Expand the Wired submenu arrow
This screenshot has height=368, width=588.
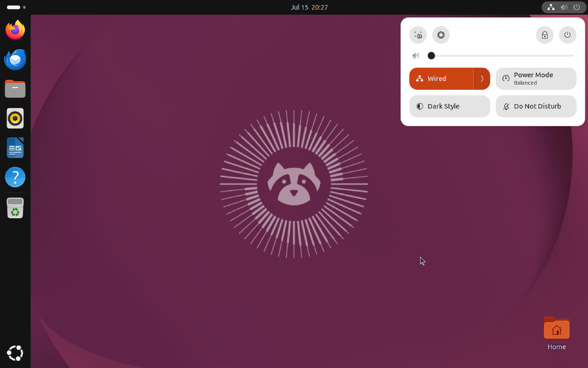pyautogui.click(x=482, y=79)
